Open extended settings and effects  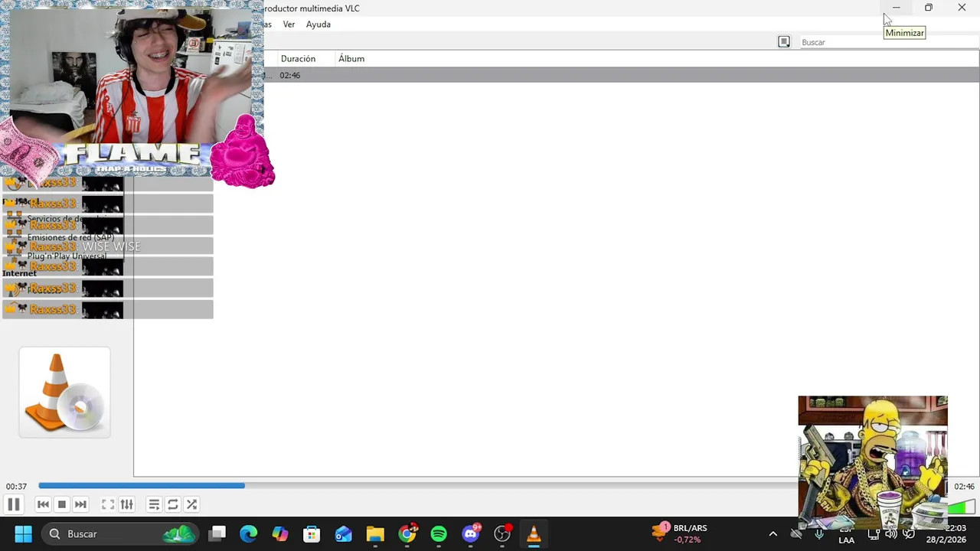(x=127, y=504)
